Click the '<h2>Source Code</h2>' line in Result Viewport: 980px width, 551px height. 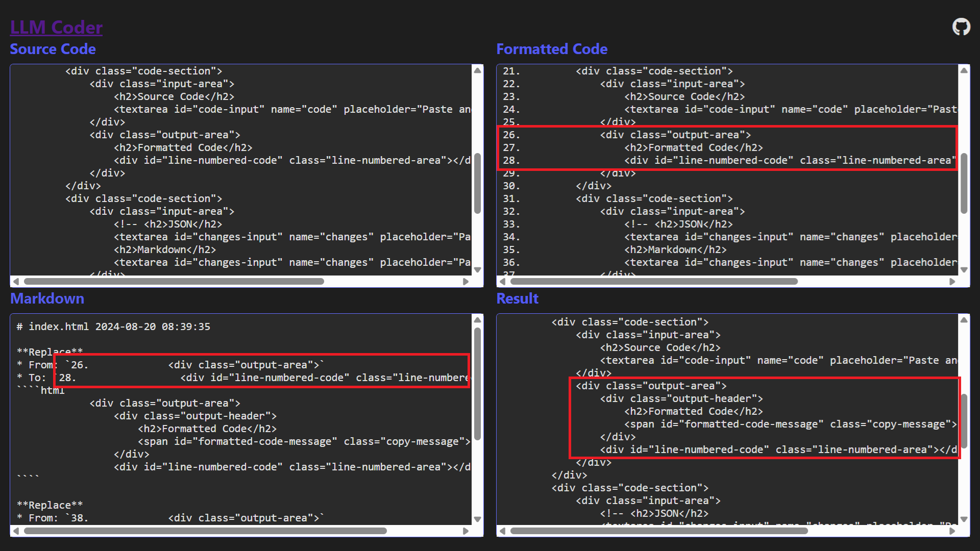point(660,347)
